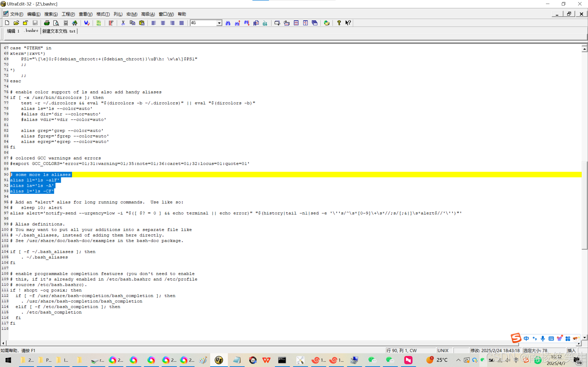Click the Print icon
Screen dimensions: 588x367
click(x=47, y=23)
